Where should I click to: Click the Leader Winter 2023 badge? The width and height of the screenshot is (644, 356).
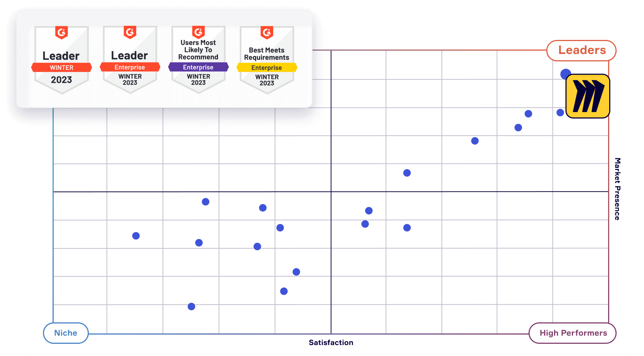[62, 59]
